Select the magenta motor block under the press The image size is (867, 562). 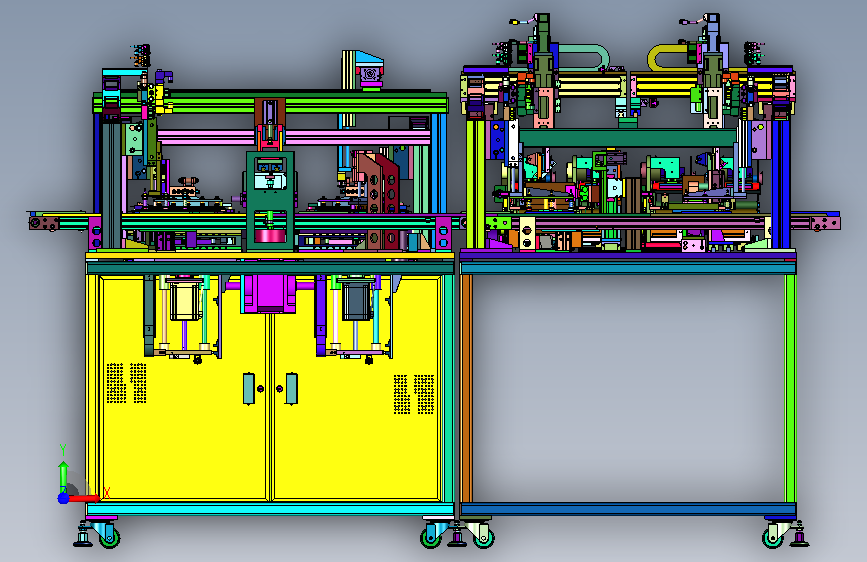[x=269, y=293]
